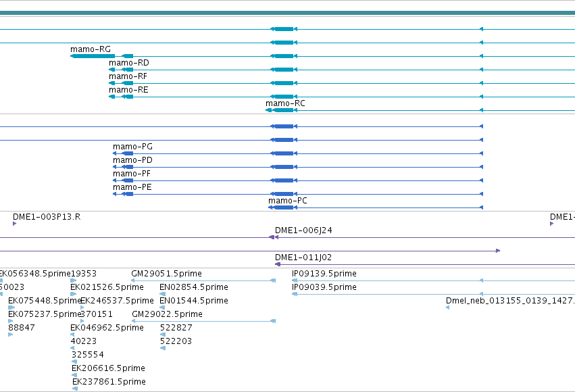Select the mamo-RC transcript label

tap(285, 103)
